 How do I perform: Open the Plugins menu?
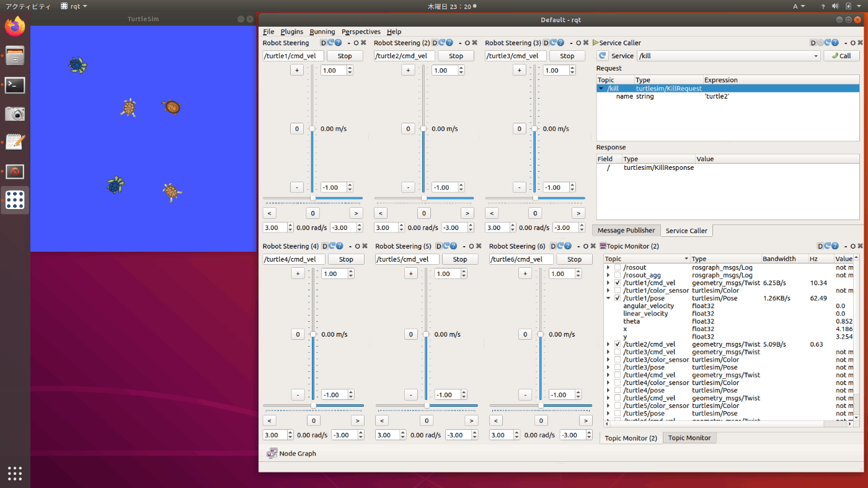coord(292,32)
